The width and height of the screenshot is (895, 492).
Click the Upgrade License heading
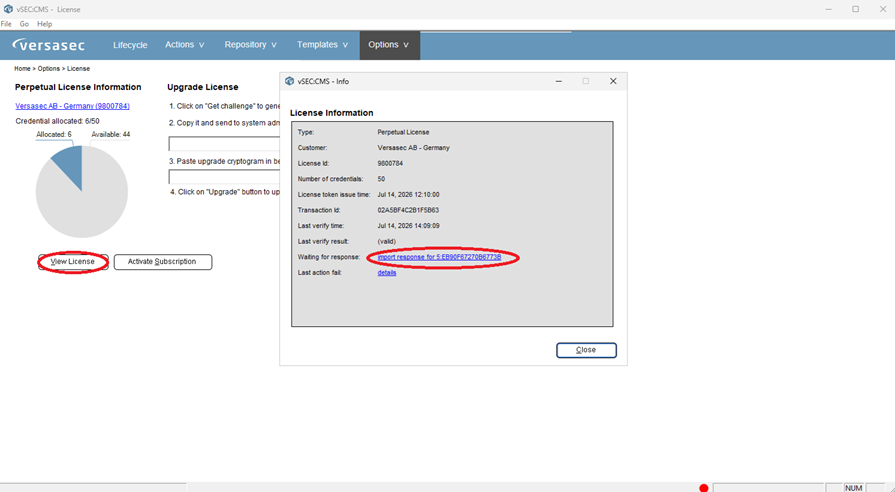(203, 87)
